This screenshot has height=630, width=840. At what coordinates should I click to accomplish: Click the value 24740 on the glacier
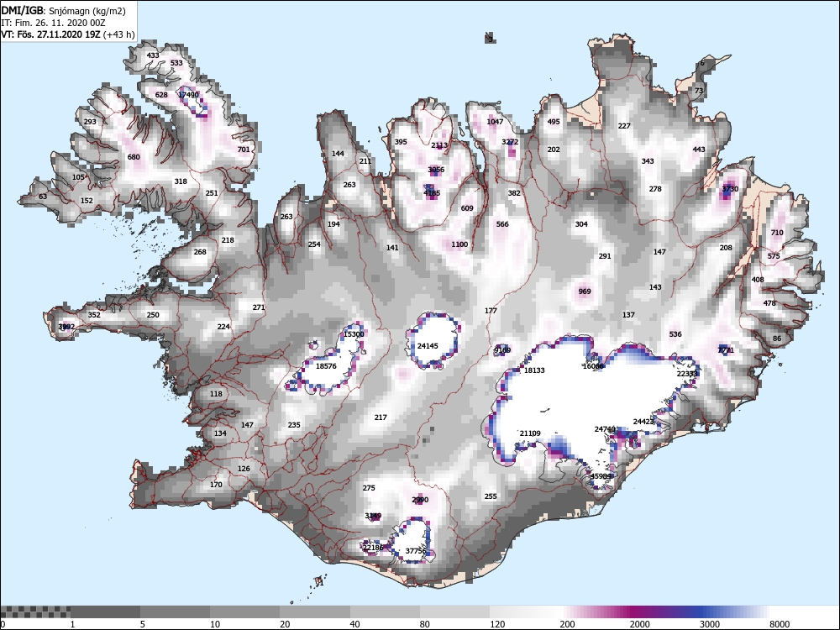605,429
